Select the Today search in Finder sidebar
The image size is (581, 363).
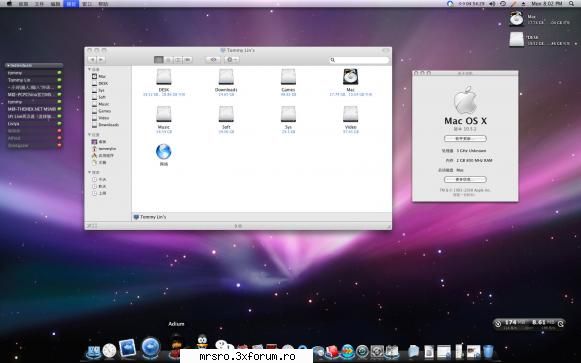[99, 179]
